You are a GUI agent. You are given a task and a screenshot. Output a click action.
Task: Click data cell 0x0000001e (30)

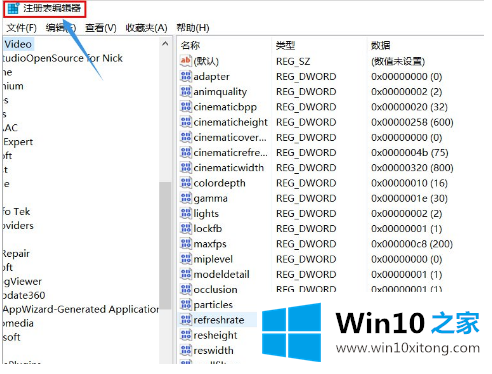[x=409, y=198]
